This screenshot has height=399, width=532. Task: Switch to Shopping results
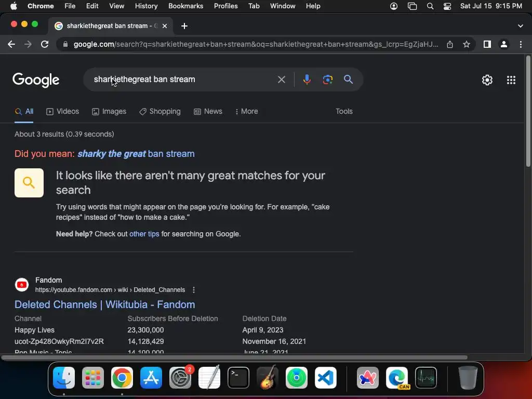(x=160, y=112)
